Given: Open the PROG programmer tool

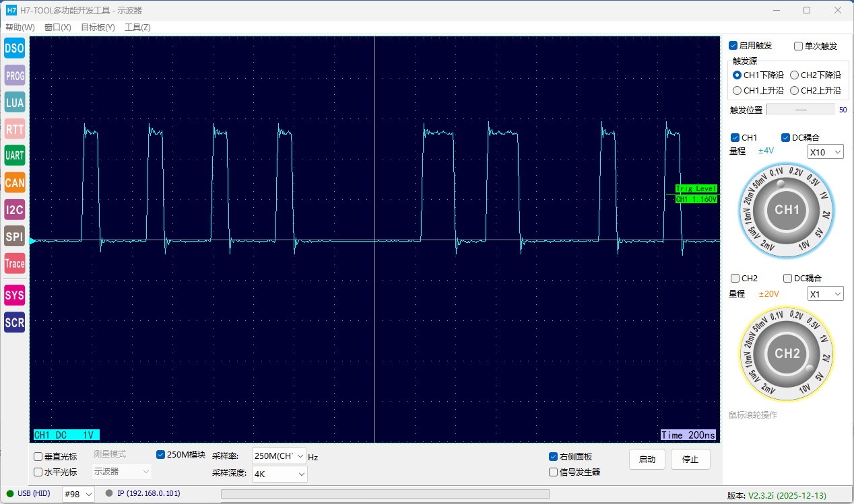Looking at the screenshot, I should (15, 76).
